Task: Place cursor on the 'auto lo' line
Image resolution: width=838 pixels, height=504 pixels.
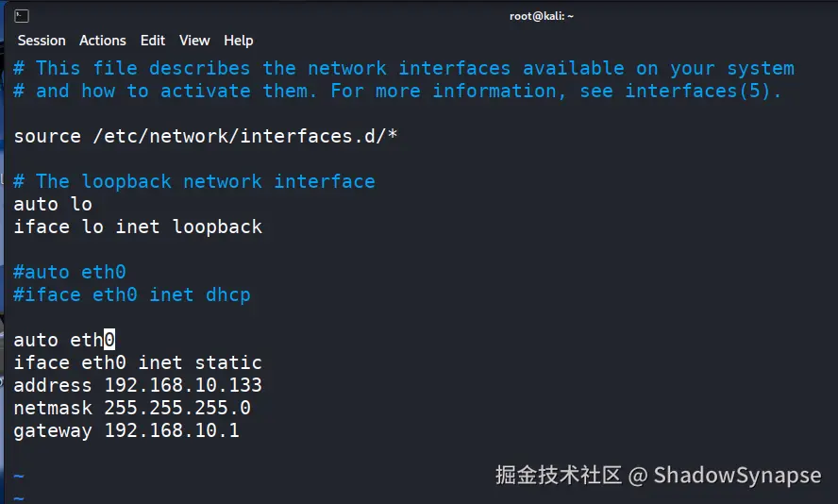Action: (53, 205)
